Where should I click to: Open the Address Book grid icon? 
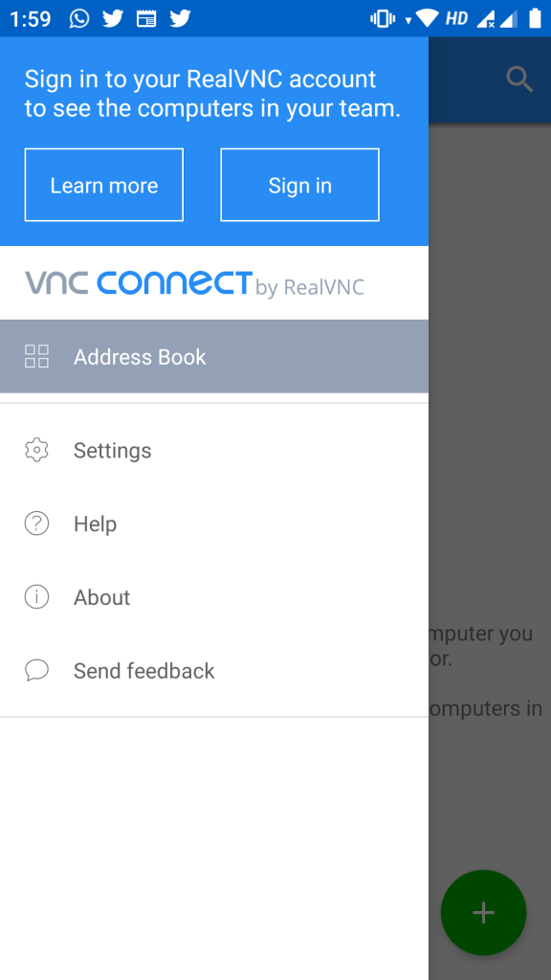coord(36,356)
